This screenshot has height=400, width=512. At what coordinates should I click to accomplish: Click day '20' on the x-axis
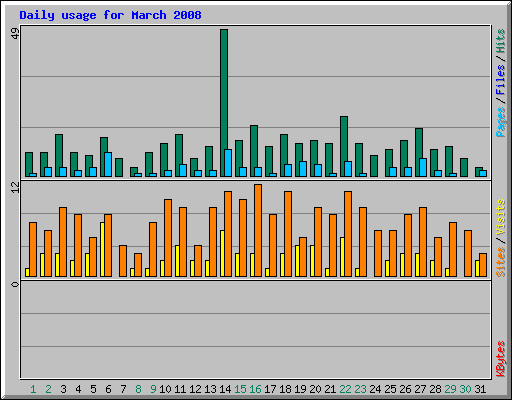coord(315,389)
